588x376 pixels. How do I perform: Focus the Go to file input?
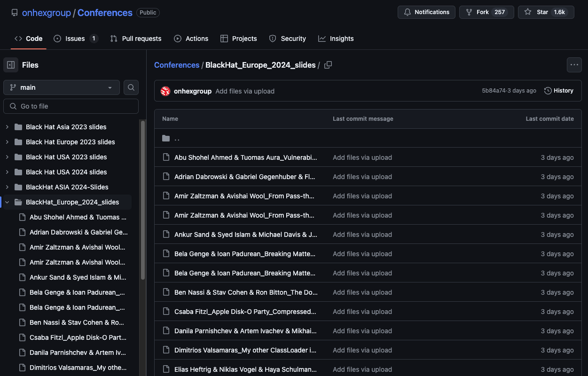[71, 106]
